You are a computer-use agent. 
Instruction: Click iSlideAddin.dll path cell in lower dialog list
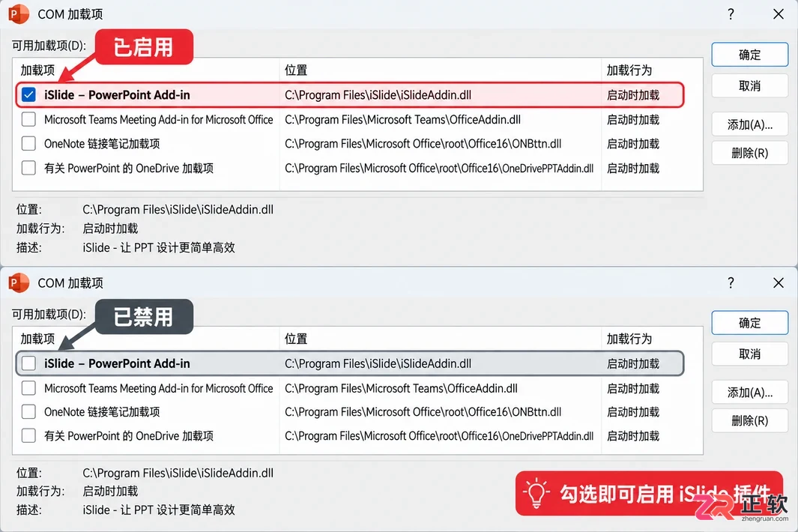(378, 363)
